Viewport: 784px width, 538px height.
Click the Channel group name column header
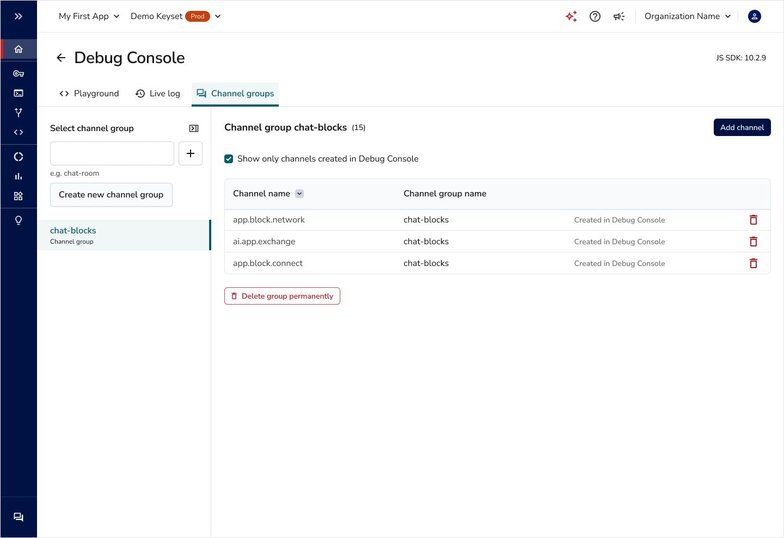444,194
